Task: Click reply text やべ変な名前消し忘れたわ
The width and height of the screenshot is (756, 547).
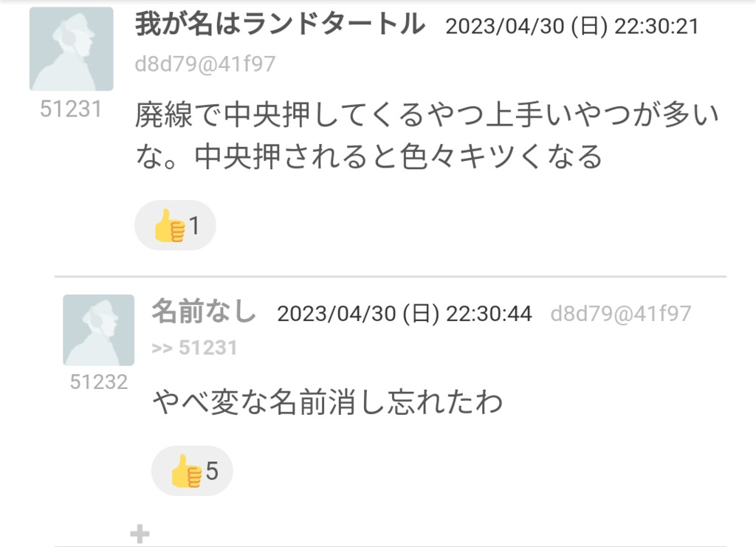Action: point(328,403)
